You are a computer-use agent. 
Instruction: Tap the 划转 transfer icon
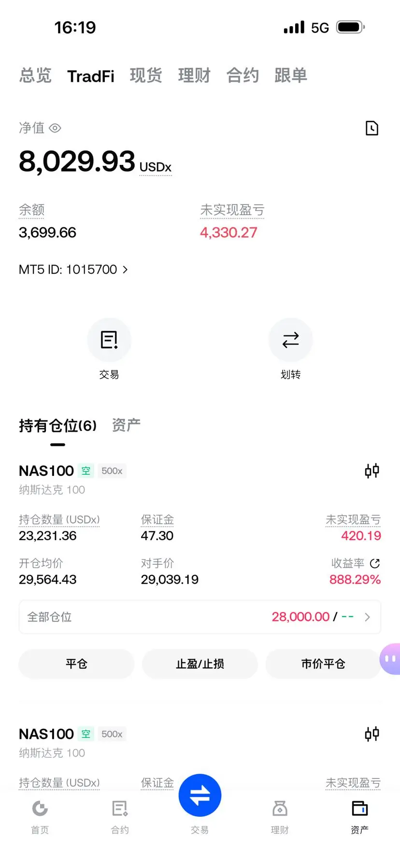coord(290,340)
